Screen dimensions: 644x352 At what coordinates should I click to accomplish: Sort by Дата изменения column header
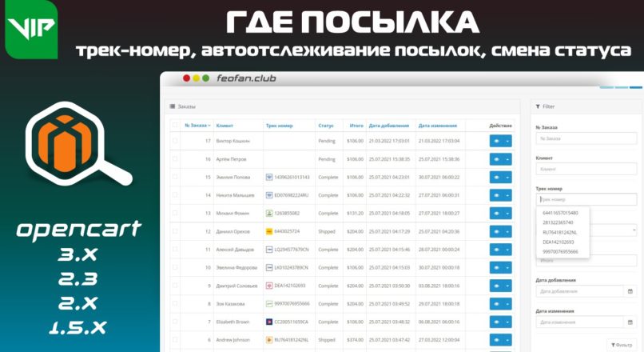tap(438, 126)
